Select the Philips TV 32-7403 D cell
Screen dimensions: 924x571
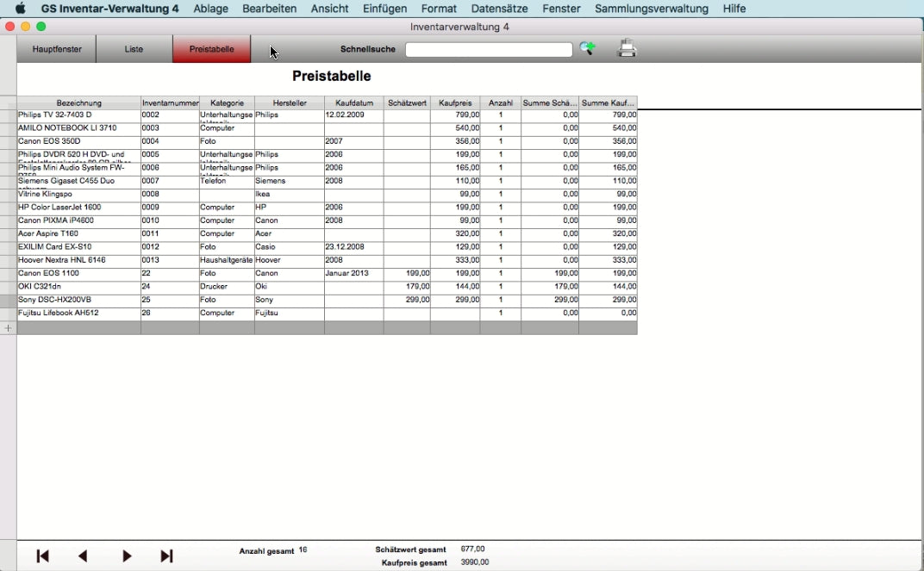pyautogui.click(x=79, y=115)
